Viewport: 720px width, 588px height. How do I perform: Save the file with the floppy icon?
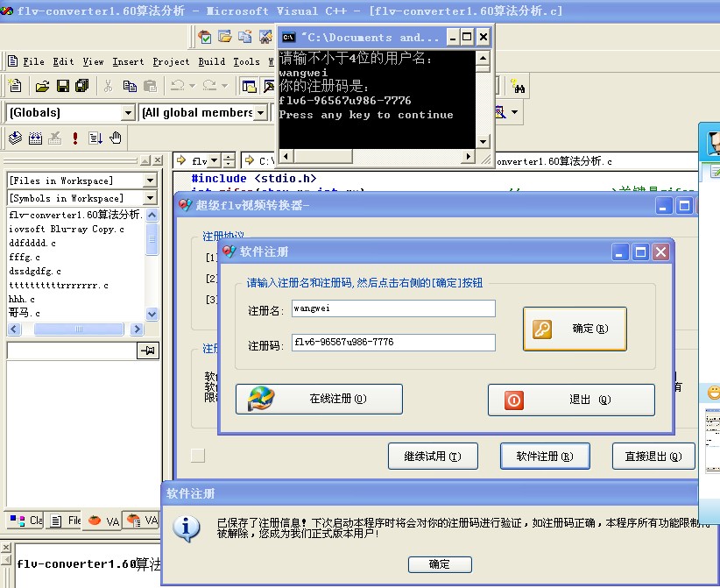coord(62,86)
